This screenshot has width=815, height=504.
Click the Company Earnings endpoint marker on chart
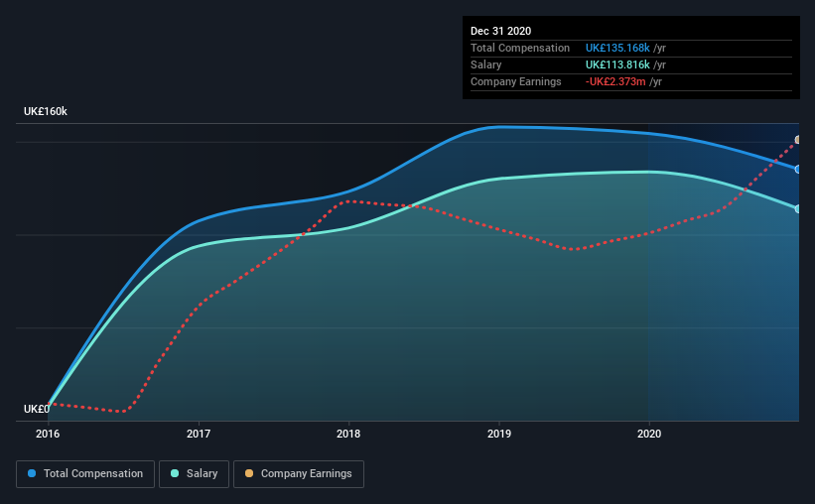pos(797,140)
